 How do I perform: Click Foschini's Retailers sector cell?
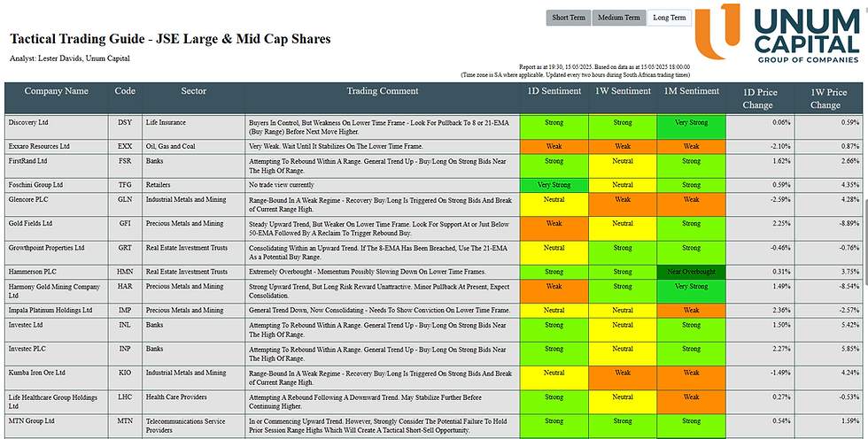159,185
